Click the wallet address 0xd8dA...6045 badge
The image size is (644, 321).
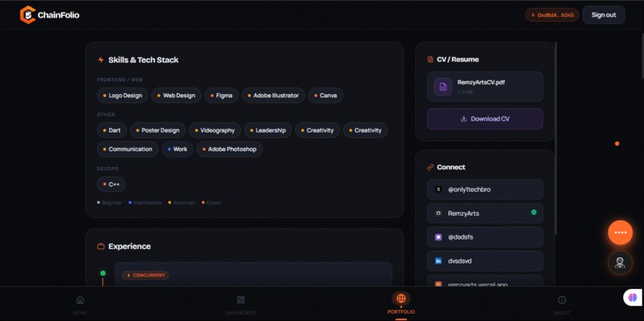(x=552, y=15)
